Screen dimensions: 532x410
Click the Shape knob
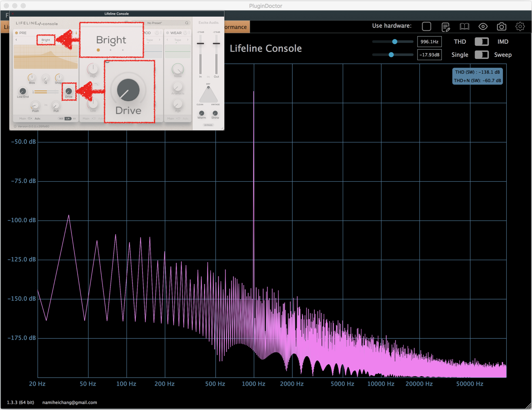[x=59, y=77]
